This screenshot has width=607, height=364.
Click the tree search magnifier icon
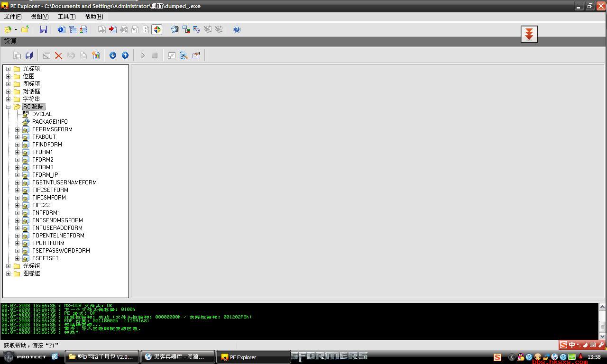pos(184,55)
